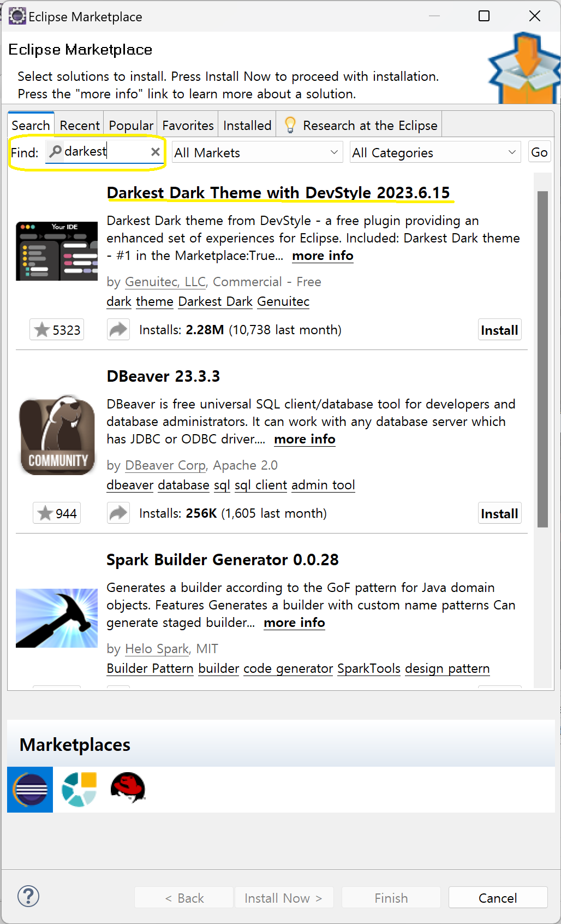This screenshot has height=924, width=561.
Task: Select the Red Hat marketplace catalog icon
Action: pyautogui.click(x=128, y=787)
